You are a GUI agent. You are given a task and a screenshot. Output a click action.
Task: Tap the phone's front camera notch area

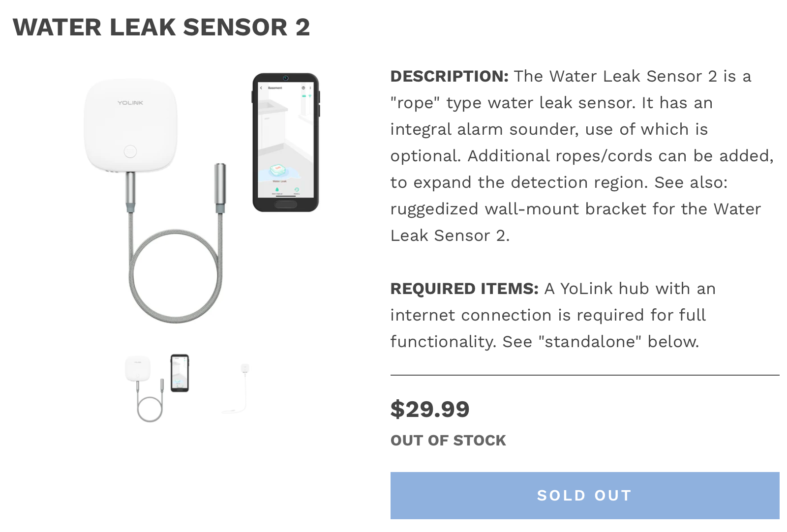point(285,78)
